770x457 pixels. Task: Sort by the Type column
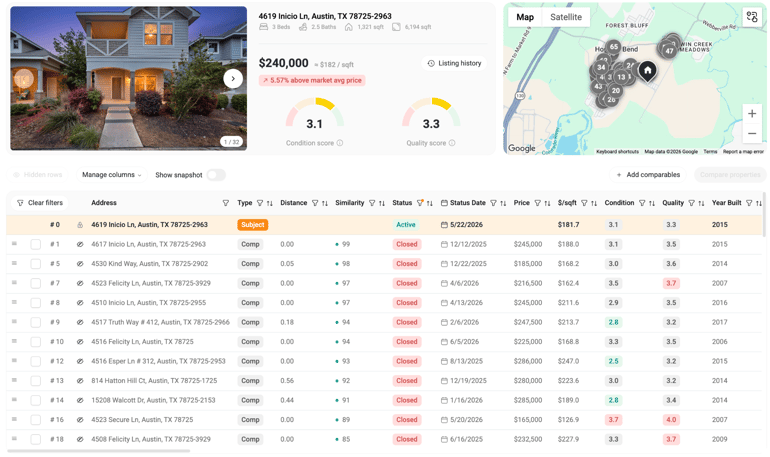[270, 203]
